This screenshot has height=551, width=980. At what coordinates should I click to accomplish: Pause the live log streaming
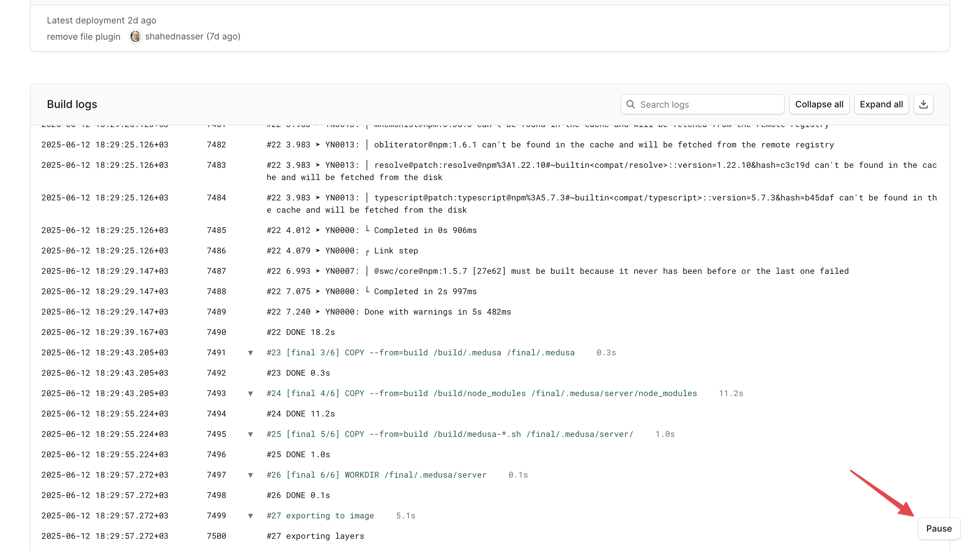(x=939, y=528)
